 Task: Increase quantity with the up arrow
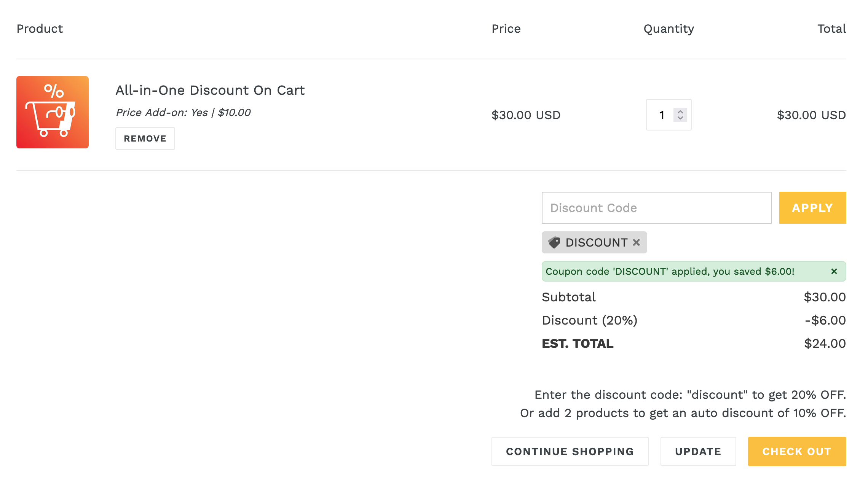[x=680, y=112]
